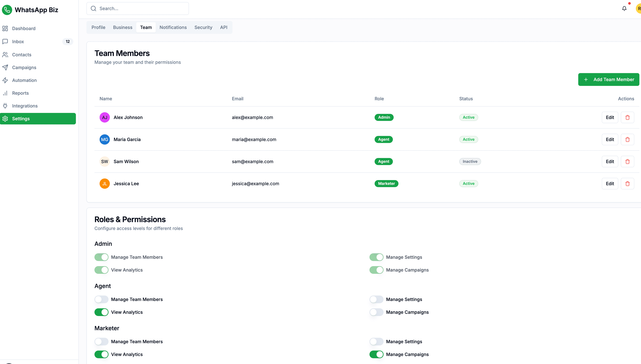Click Add Team Member button
Screen dimensions: 641x364
click(608, 80)
